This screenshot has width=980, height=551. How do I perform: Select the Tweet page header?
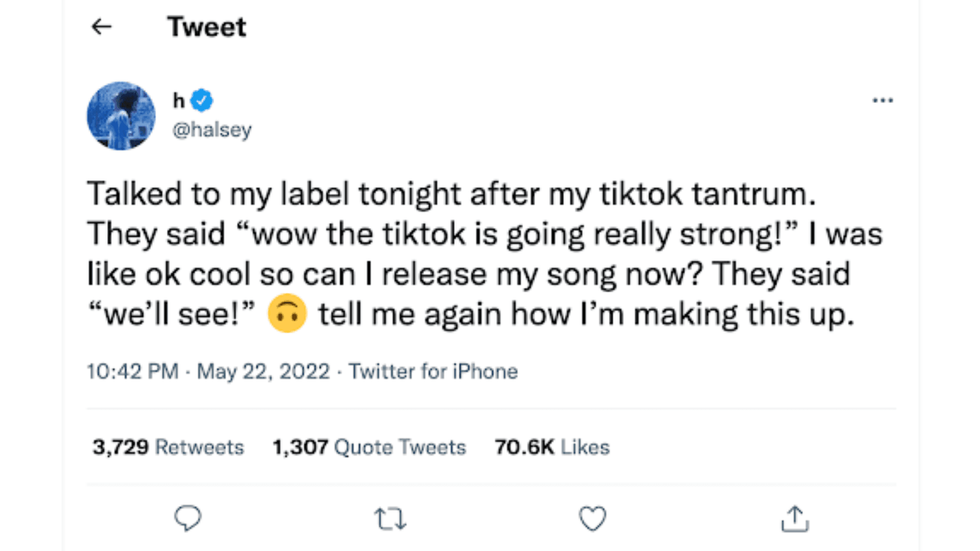click(206, 26)
